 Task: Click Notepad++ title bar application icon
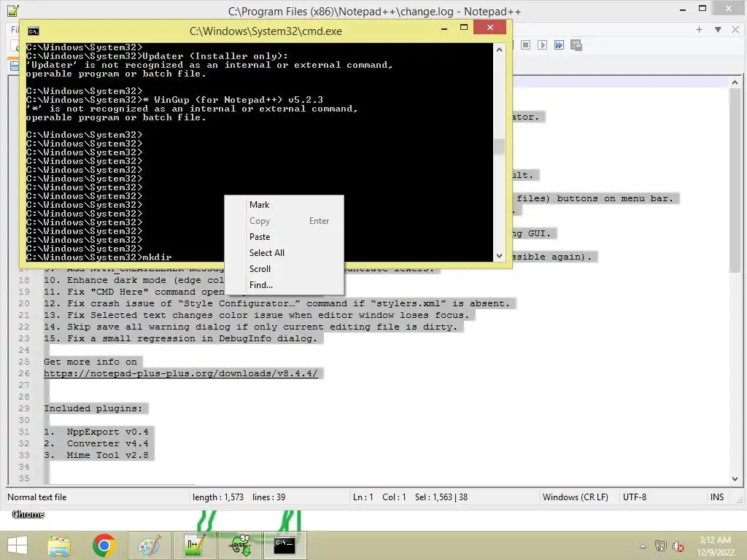coord(13,10)
